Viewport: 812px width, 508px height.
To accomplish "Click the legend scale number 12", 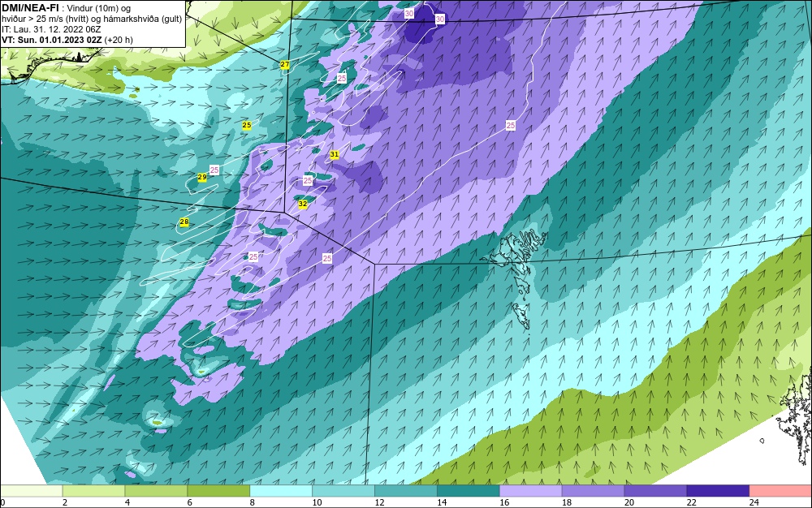I will click(379, 502).
